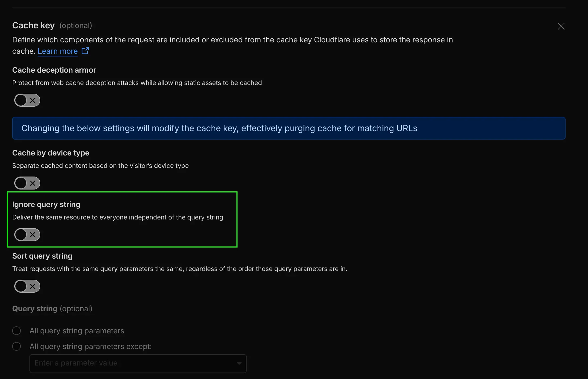The image size is (588, 379).
Task: Click the X icon inside Sort query string switch
Action: coord(32,286)
